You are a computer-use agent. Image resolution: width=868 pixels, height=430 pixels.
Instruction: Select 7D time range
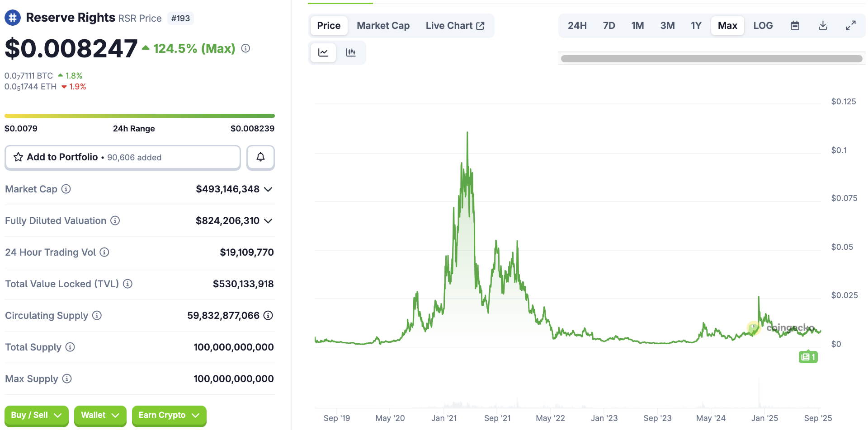tap(609, 26)
